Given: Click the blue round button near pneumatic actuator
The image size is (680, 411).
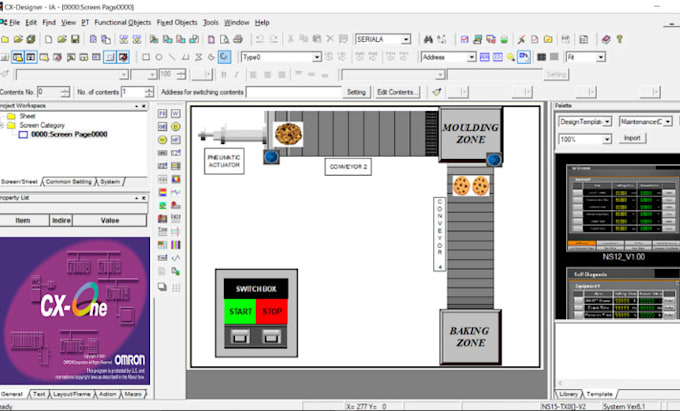Looking at the screenshot, I should tap(271, 157).
